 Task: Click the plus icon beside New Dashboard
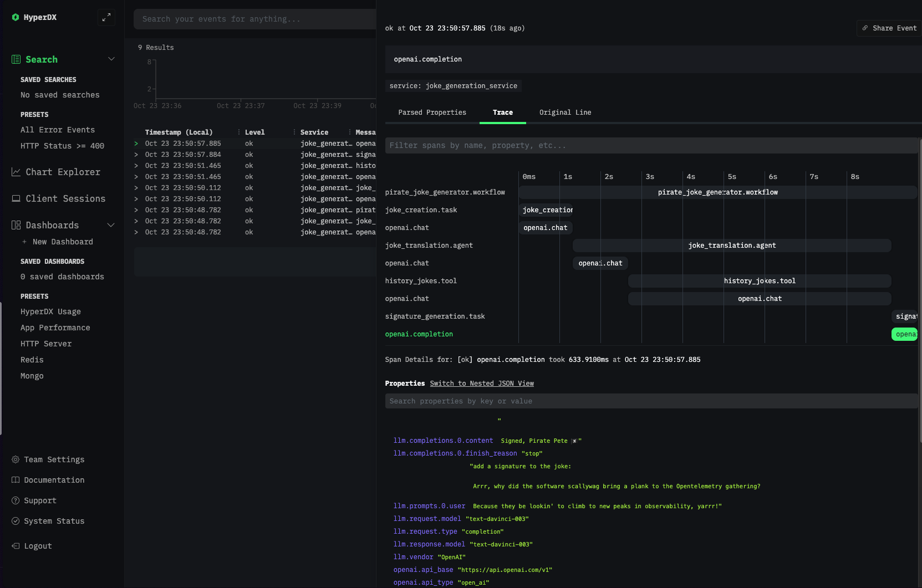click(x=24, y=242)
